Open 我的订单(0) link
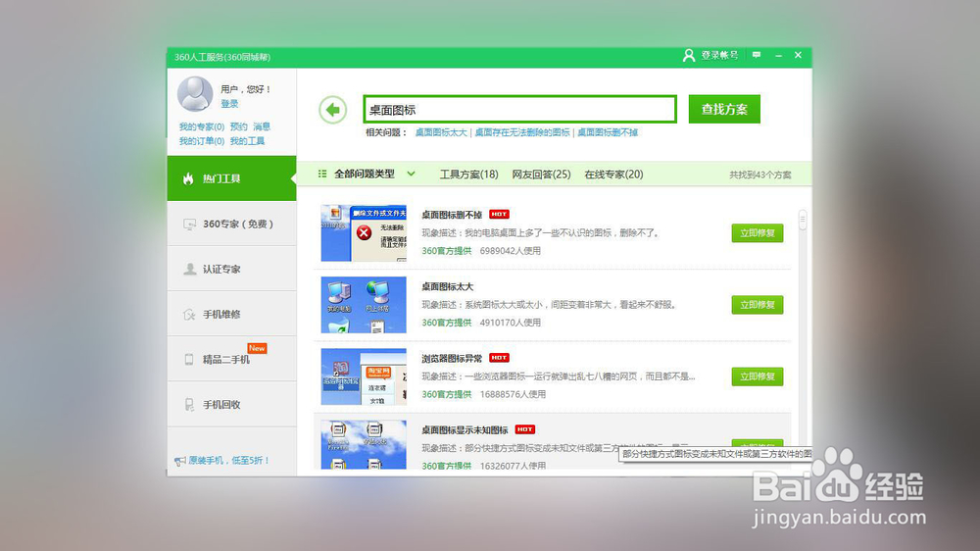This screenshot has height=551, width=980. (201, 141)
